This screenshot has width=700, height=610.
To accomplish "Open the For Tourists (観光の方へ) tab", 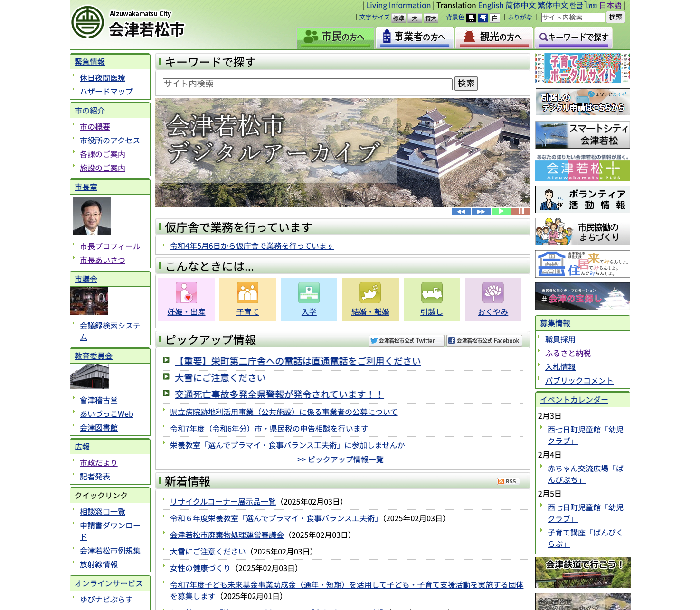I will 494,38.
